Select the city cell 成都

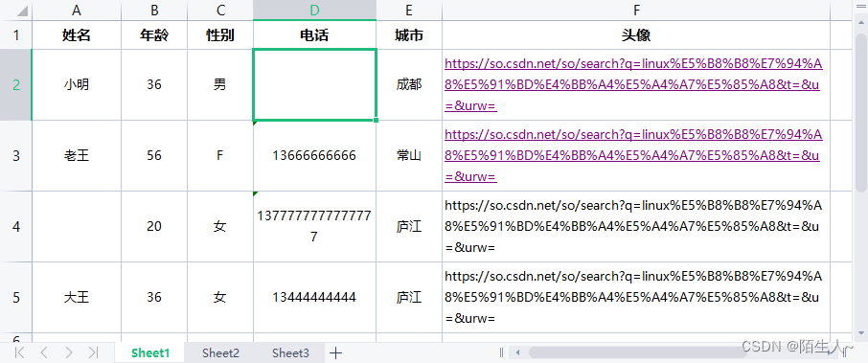[x=409, y=84]
